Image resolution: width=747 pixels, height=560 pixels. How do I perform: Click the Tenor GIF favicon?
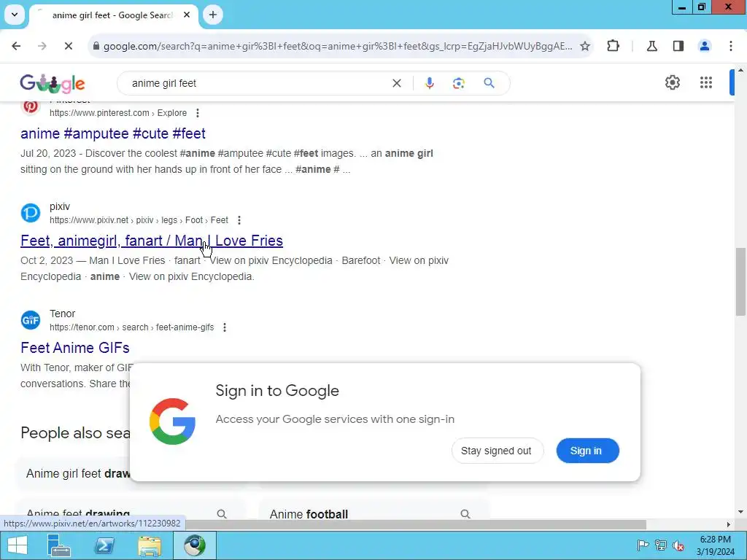pos(31,320)
